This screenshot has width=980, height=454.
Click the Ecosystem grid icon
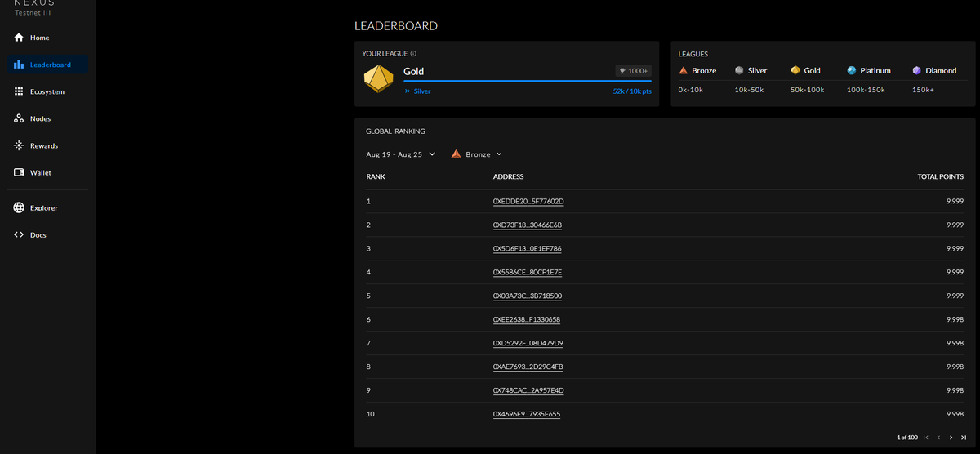click(x=19, y=91)
